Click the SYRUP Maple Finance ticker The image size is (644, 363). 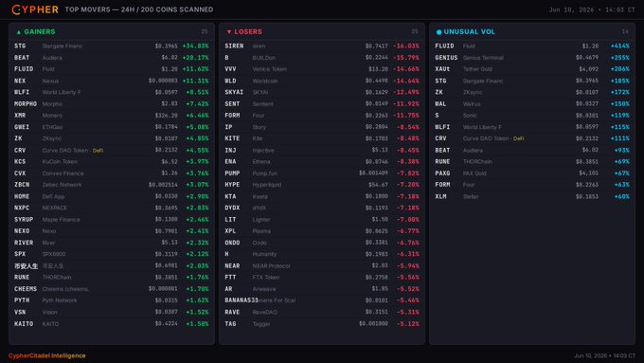24,220
